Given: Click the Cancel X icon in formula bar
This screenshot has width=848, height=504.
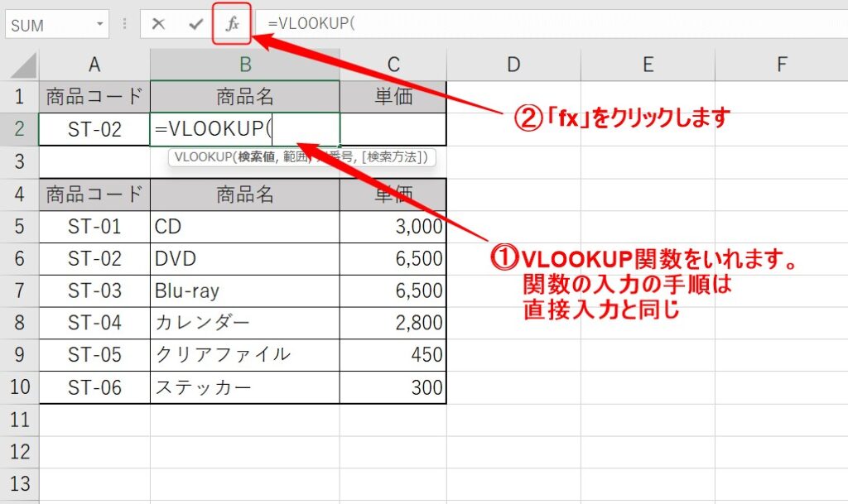Looking at the screenshot, I should pyautogui.click(x=158, y=24).
